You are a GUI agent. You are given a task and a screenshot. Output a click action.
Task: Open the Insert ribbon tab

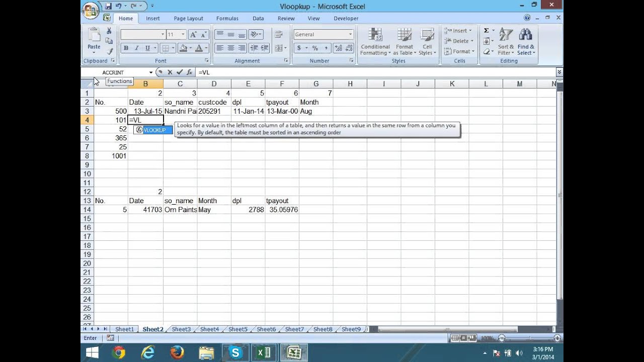(153, 19)
